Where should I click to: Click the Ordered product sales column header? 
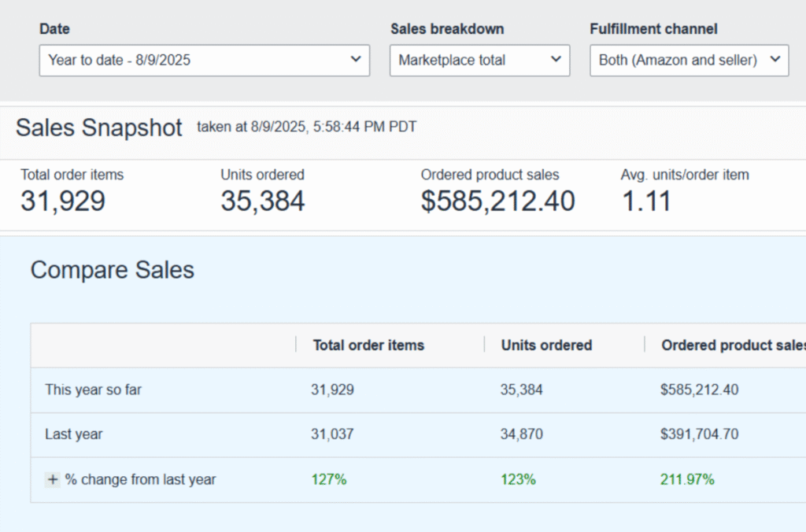click(732, 345)
